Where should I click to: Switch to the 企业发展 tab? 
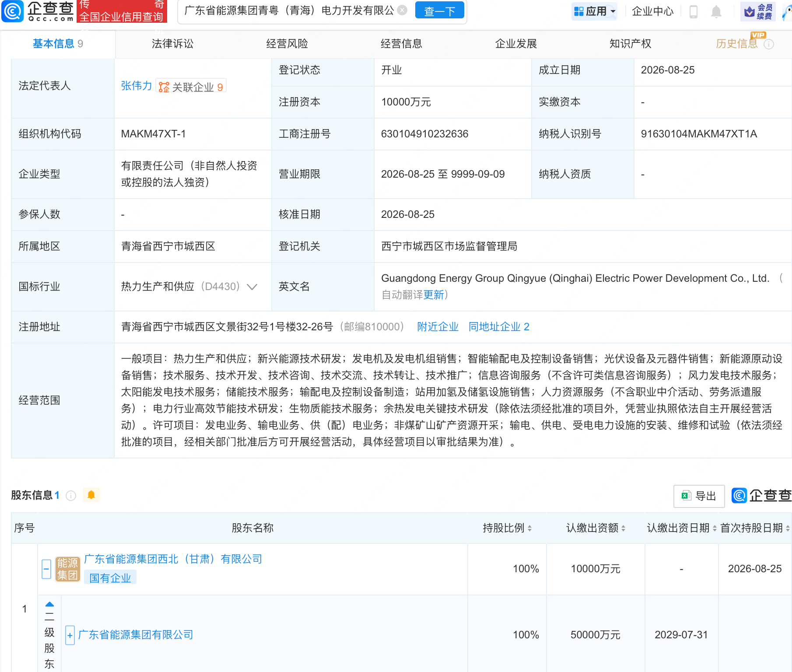click(x=516, y=44)
